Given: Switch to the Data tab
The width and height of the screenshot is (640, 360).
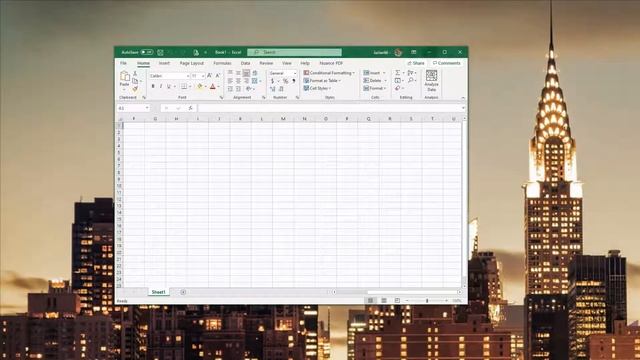Looking at the screenshot, I should tap(245, 63).
